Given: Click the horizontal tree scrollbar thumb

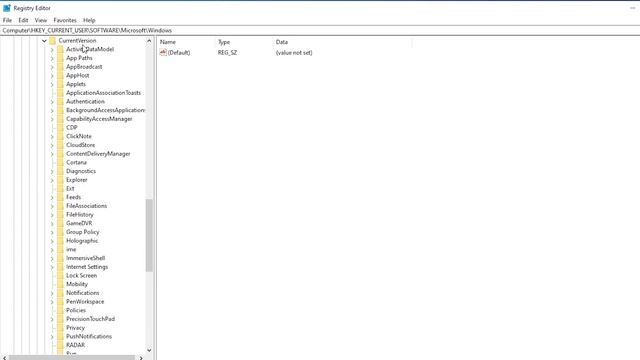Looking at the screenshot, I should click(x=72, y=358).
